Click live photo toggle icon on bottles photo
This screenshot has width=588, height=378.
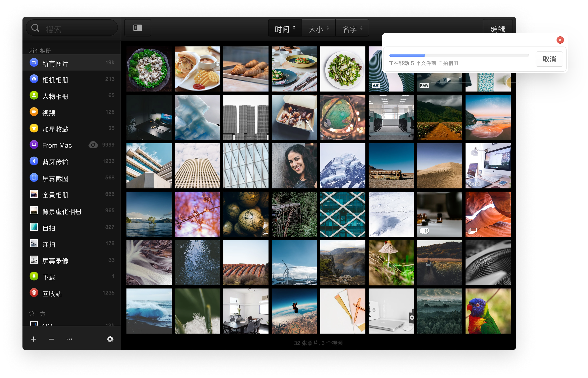[x=424, y=231]
